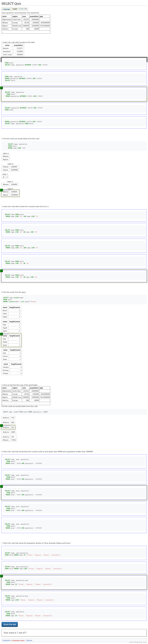148x644 pixels.
Task: Pick Table-E with Albania and Algeria populations
Action: pos(10,193)
